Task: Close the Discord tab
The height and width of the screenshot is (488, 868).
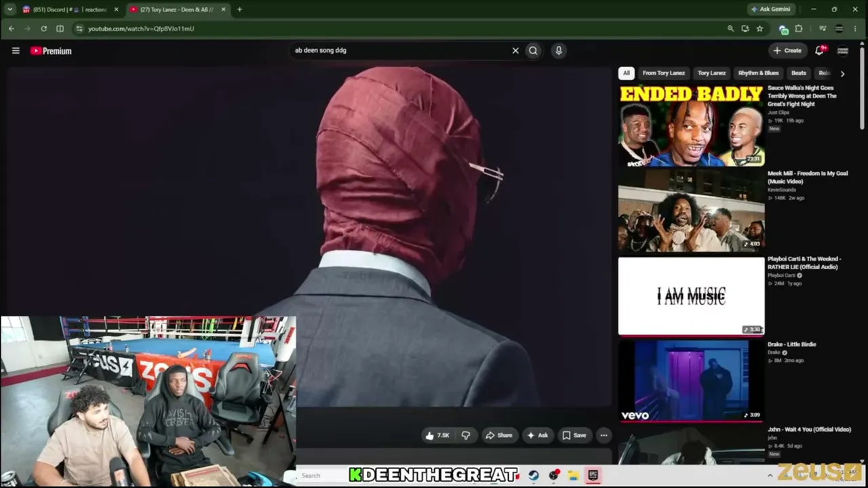Action: coord(117,9)
